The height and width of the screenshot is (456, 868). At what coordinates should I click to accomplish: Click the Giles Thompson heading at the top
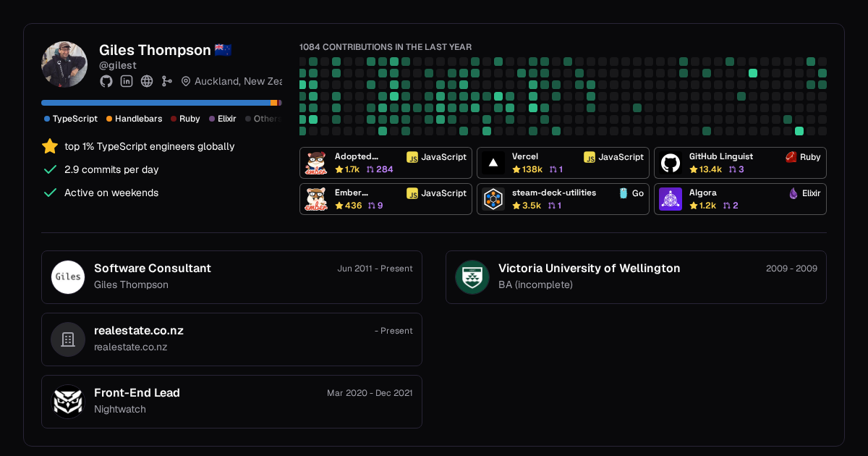point(155,50)
